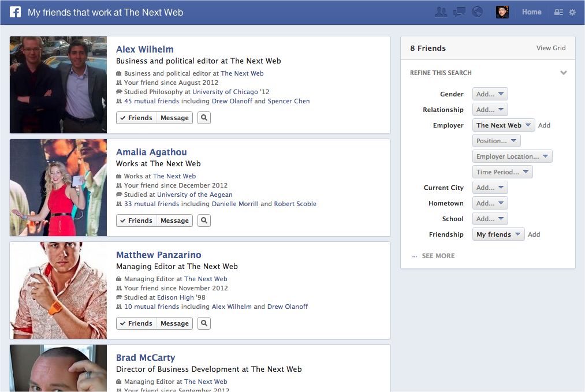Open privacy shortcuts icon in header
The image size is (585, 392).
[x=558, y=12]
